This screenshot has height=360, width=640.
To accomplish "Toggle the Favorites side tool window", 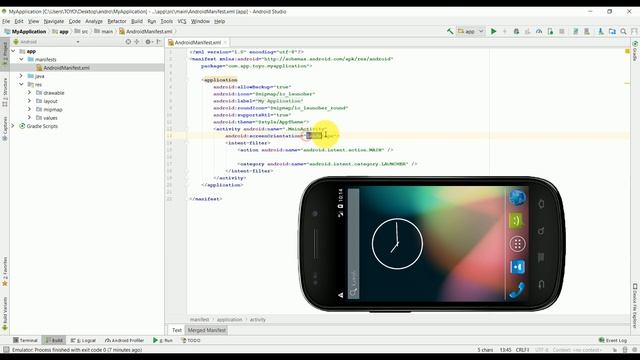I will (x=5, y=271).
